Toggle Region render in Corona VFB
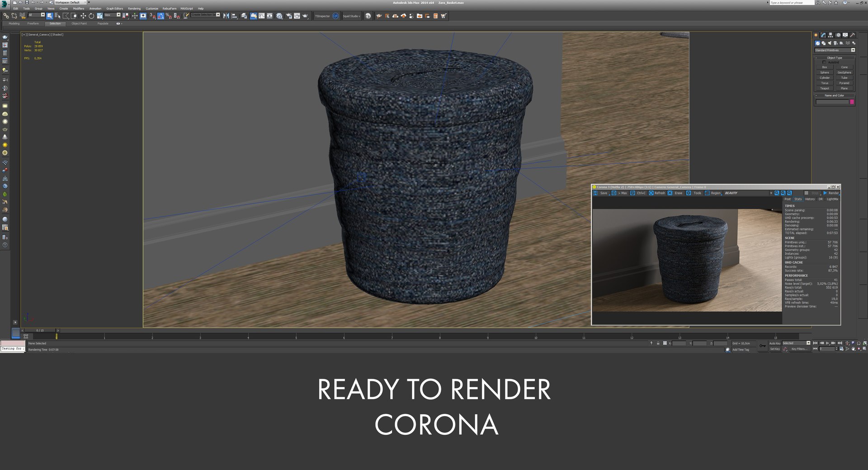The image size is (868, 470). click(x=713, y=193)
